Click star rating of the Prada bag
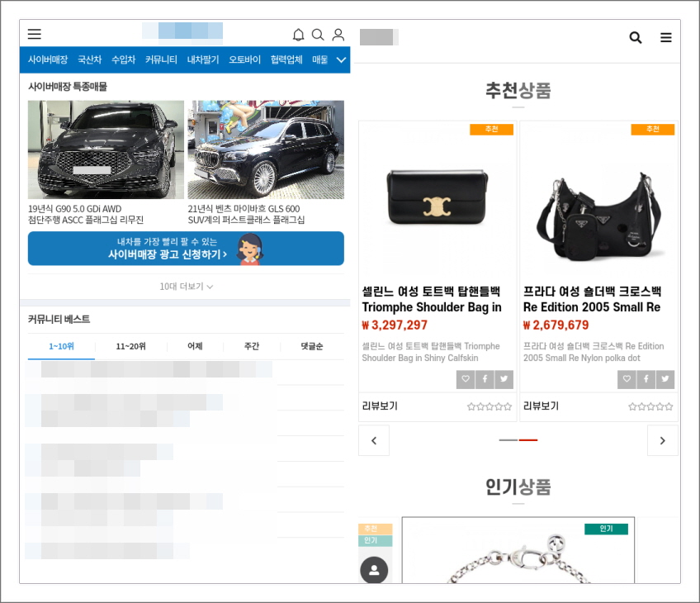 tap(650, 406)
